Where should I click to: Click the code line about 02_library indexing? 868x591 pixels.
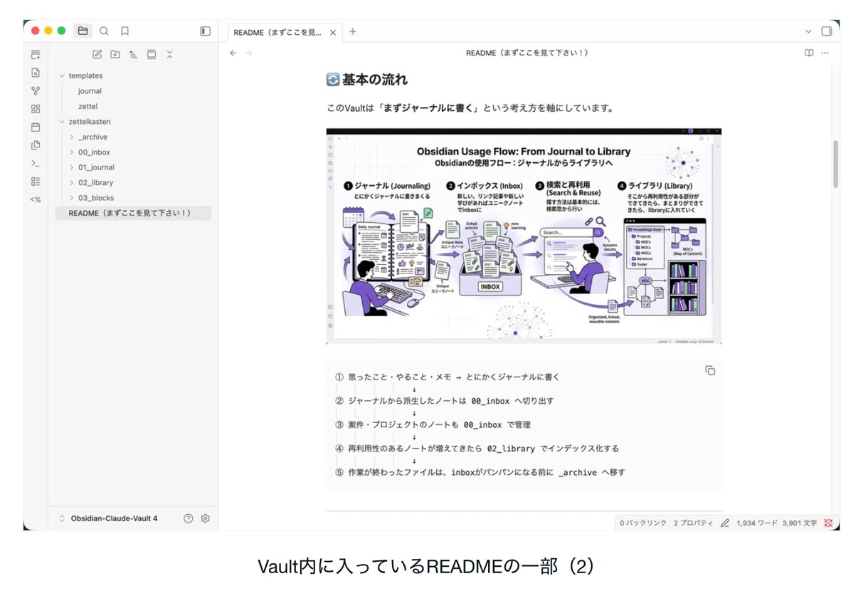click(477, 449)
